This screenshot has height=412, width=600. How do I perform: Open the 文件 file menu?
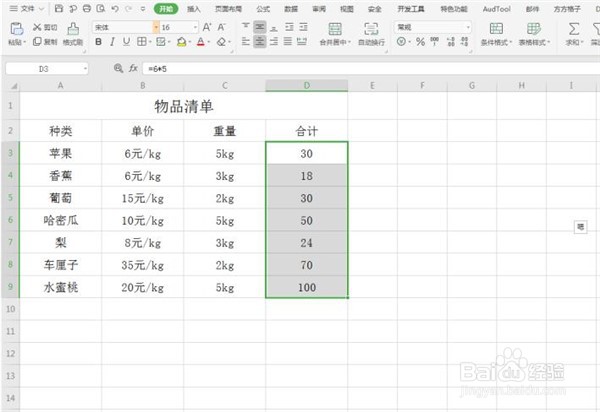[26, 8]
